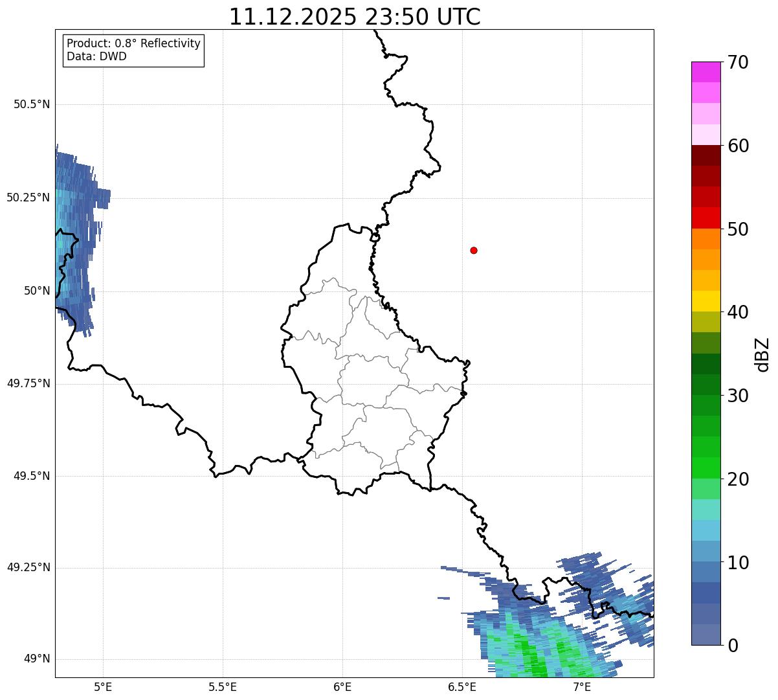Viewport: 778px width, 700px height.
Task: Click the '7°E' longitude label
Action: (582, 686)
